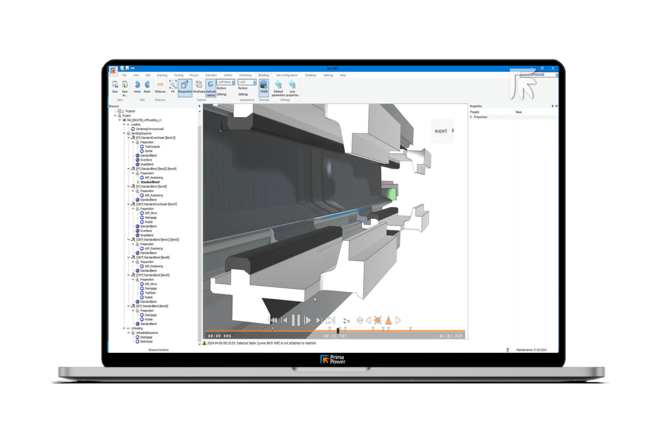Collapse the Project node in Browser
This screenshot has height=436, width=665.
point(115,115)
